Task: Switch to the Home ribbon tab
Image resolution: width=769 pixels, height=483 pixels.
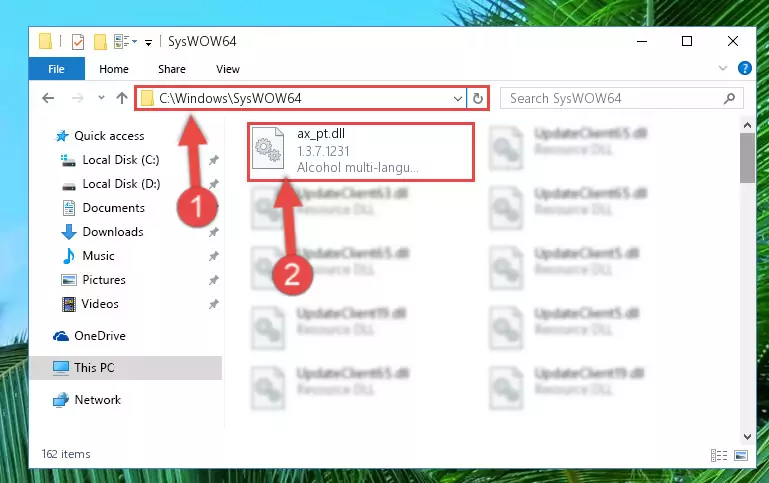Action: click(114, 69)
